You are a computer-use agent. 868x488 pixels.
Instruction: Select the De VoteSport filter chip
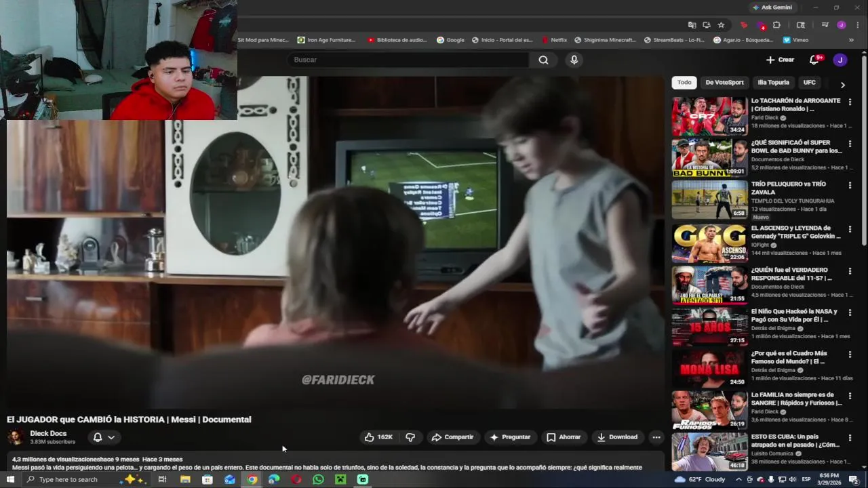tap(724, 83)
